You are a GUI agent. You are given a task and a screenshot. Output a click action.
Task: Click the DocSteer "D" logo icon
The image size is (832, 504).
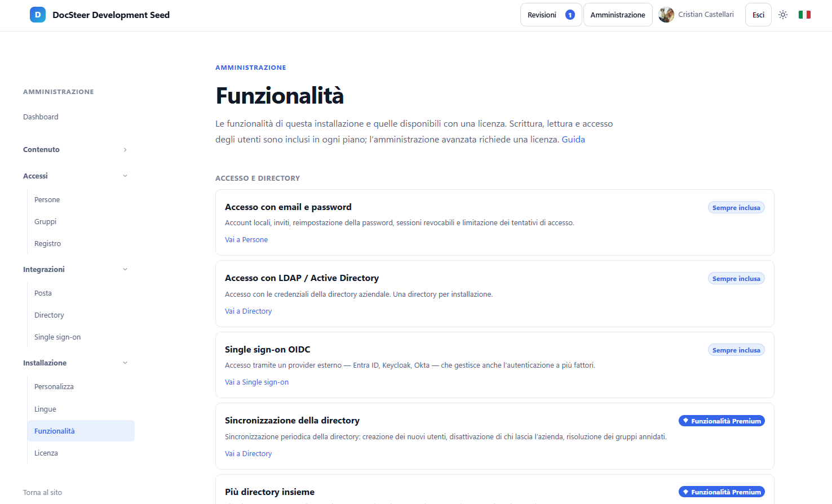coord(38,15)
